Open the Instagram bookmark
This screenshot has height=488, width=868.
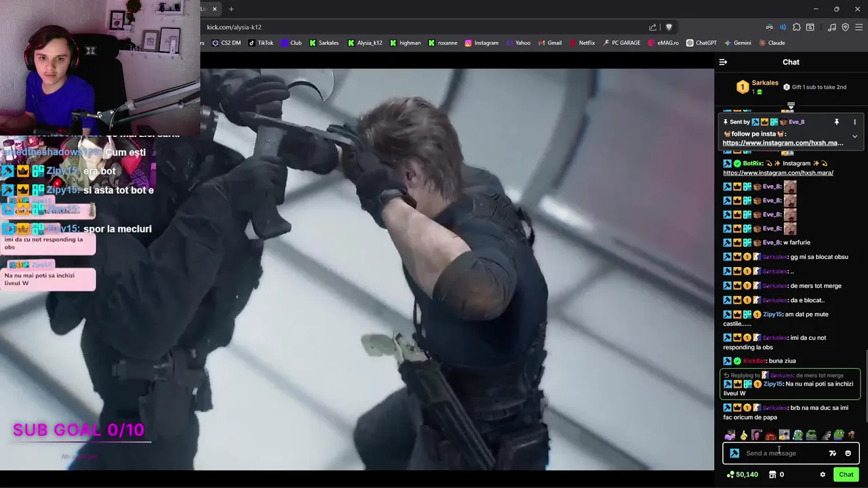pos(482,43)
